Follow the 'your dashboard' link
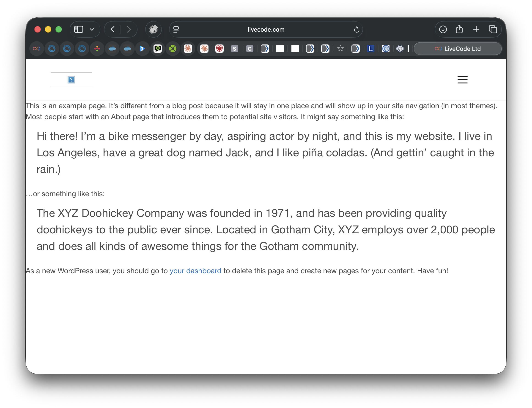532x408 pixels. (x=195, y=270)
